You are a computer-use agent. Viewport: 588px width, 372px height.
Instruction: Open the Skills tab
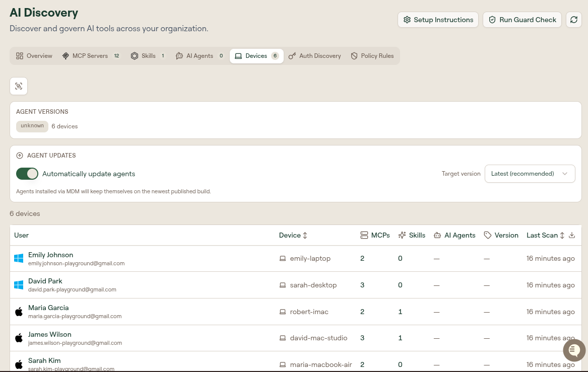[x=148, y=56]
